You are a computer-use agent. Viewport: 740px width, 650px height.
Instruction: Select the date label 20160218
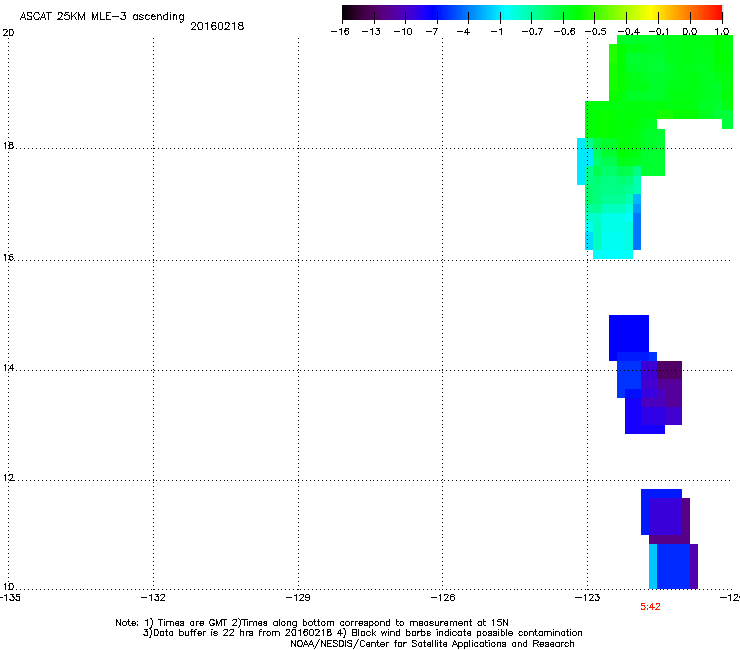point(217,26)
